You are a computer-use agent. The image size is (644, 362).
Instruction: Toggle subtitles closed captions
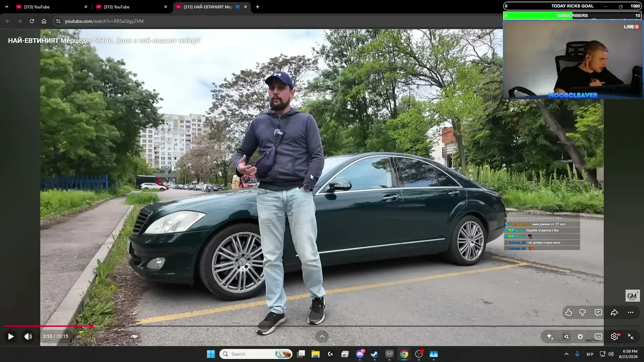pyautogui.click(x=598, y=336)
